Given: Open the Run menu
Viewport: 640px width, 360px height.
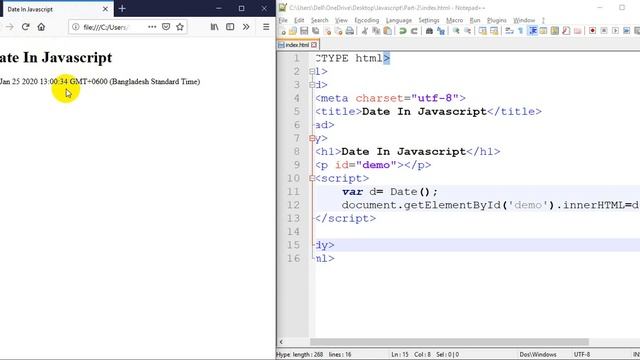Looking at the screenshot, I should 475,20.
